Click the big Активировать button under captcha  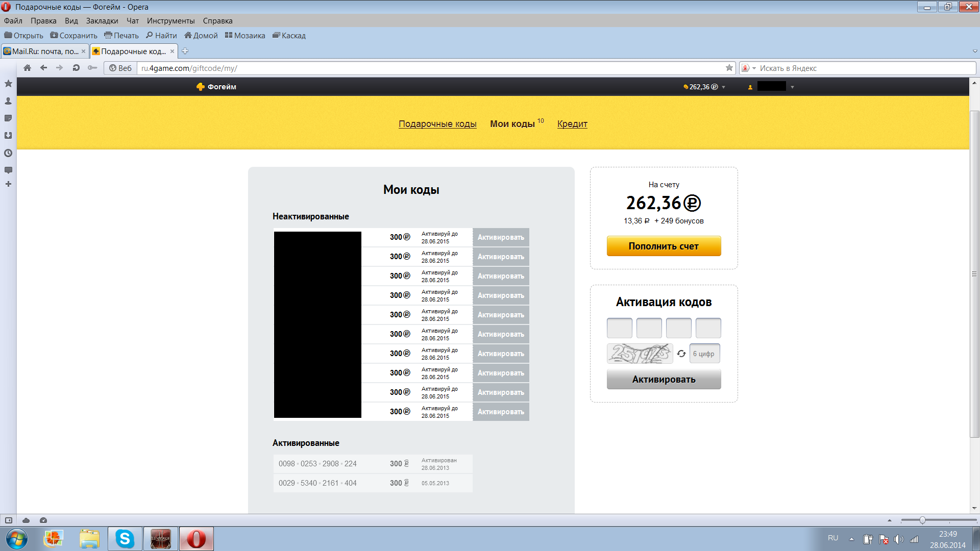(664, 379)
